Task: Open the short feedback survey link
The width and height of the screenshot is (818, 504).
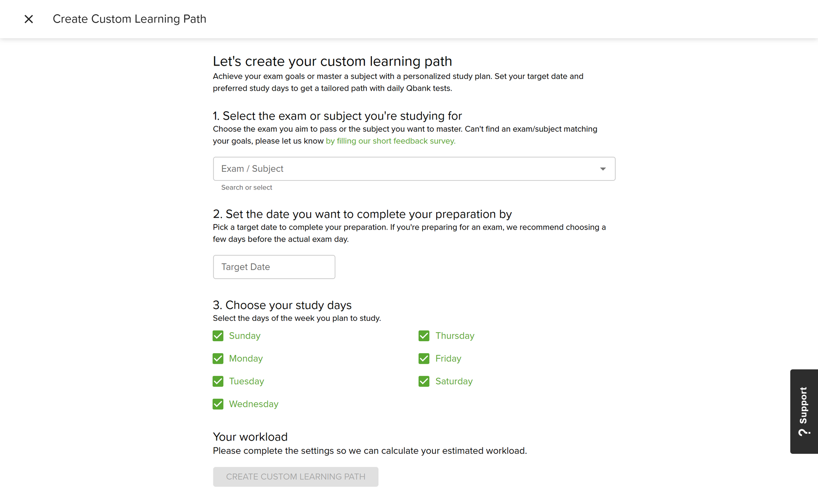Action: point(390,141)
